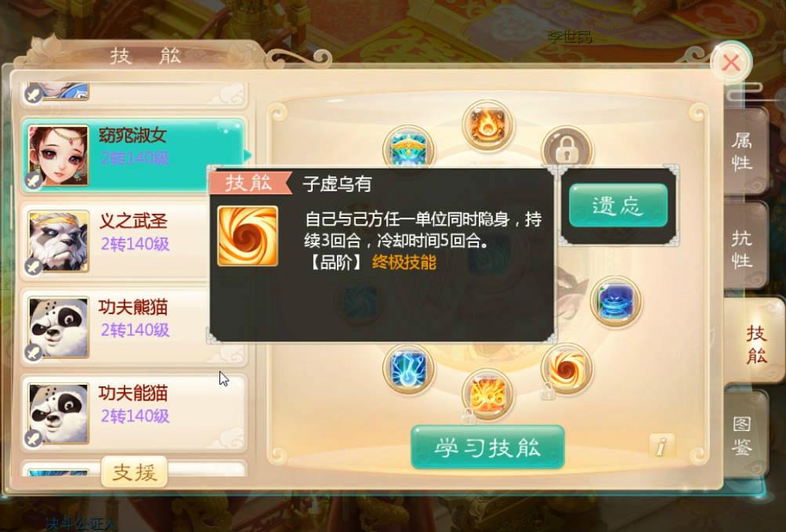The width and height of the screenshot is (786, 532).
Task: Select the winged blue skill icon
Action: point(408,147)
